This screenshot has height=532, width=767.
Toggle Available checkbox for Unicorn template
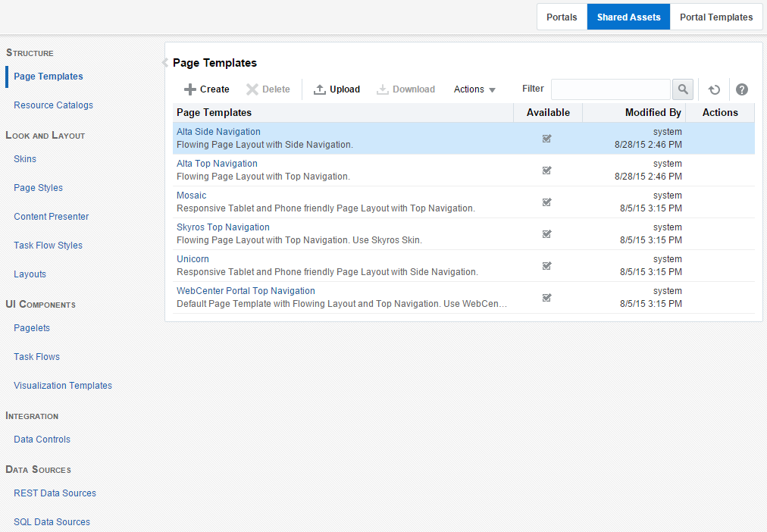[x=547, y=265]
